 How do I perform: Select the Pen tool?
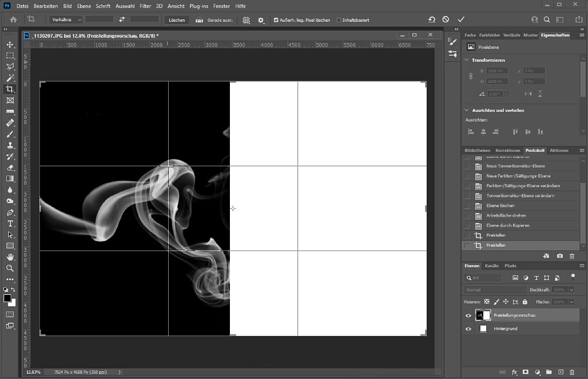(10, 212)
